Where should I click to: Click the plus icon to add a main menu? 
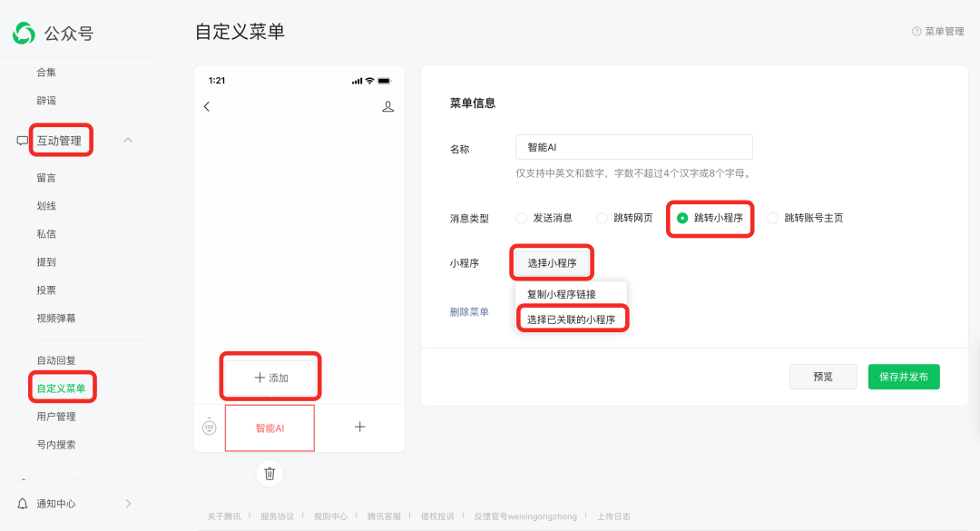tap(360, 427)
